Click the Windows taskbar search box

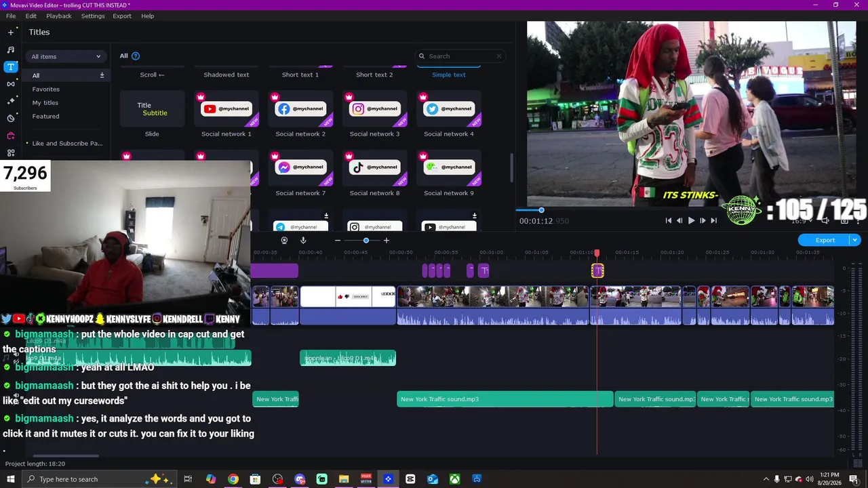[99, 479]
